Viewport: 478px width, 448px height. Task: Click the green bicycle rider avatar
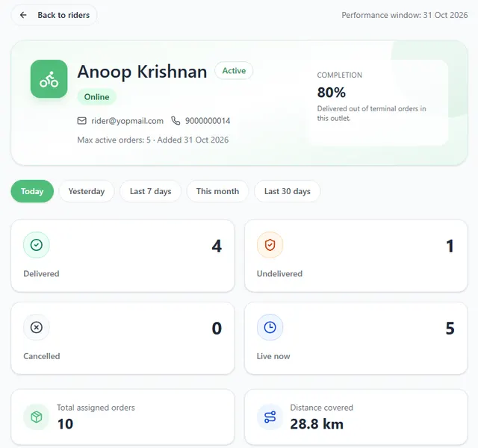point(49,79)
